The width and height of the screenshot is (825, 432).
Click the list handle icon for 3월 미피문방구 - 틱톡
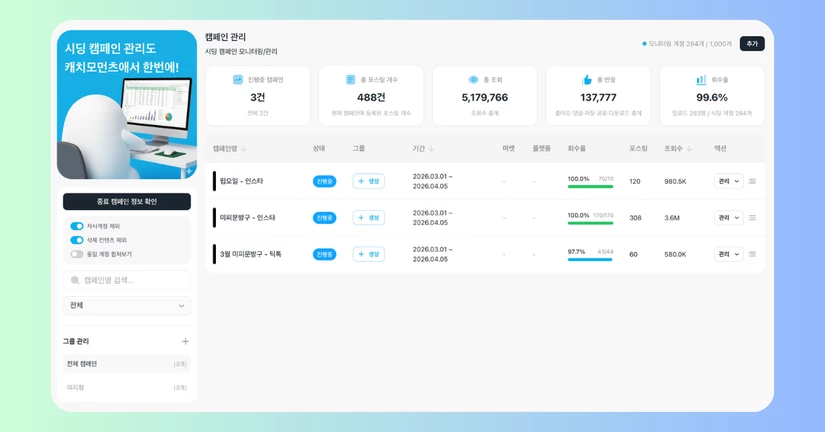pos(752,254)
